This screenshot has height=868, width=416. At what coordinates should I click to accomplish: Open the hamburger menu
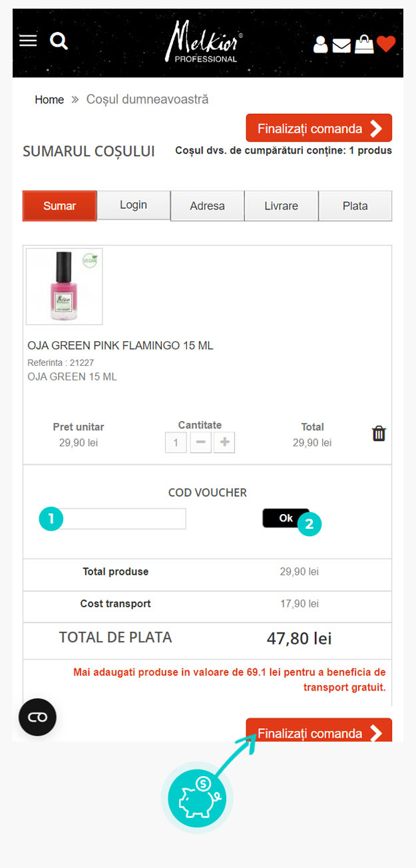28,41
